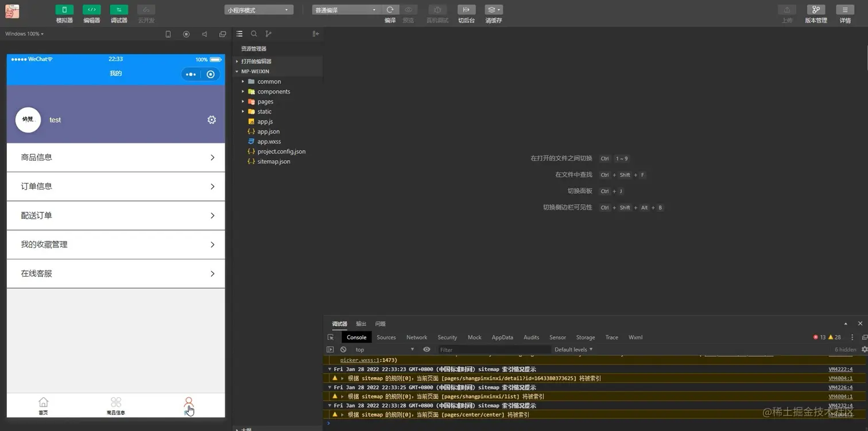Open the 商品信息 list row

[116, 157]
